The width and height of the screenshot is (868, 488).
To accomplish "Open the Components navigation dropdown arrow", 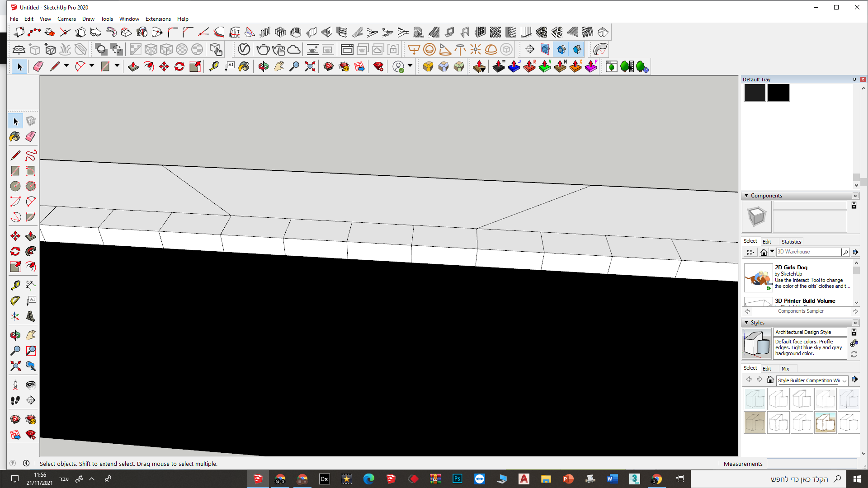I will [x=772, y=252].
